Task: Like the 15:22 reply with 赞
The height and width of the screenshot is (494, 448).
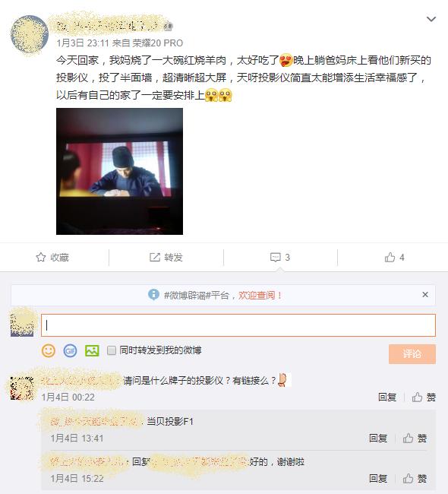Action: [415, 478]
